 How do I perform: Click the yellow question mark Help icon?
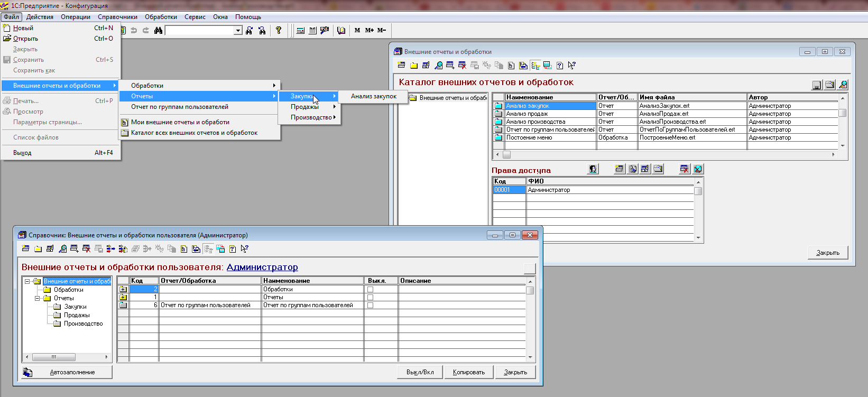point(279,30)
